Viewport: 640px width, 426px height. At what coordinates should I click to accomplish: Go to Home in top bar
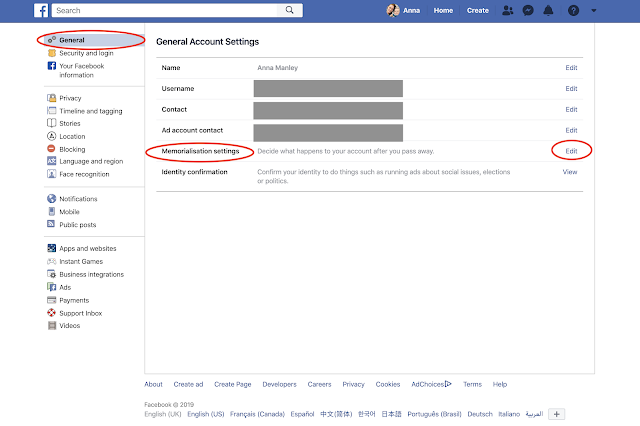[443, 10]
